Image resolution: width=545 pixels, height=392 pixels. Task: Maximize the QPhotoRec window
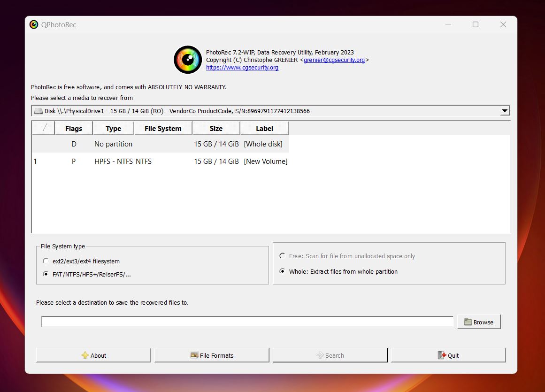(476, 24)
